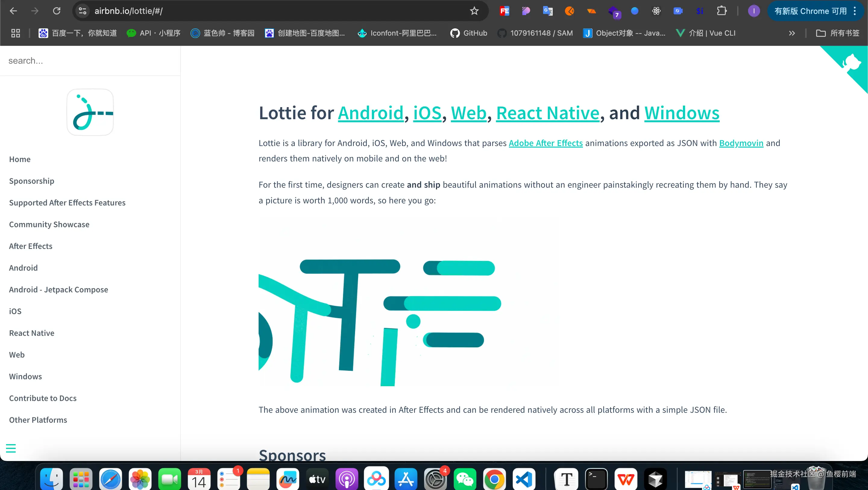Image resolution: width=868 pixels, height=490 pixels.
Task: Click the search input field
Action: click(90, 61)
